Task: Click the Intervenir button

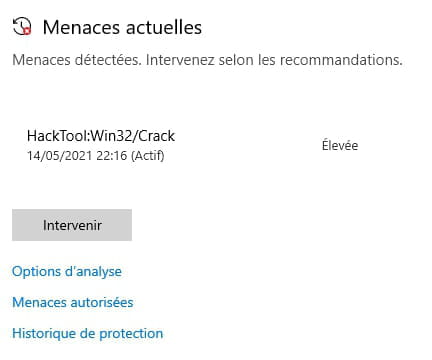Action: [x=72, y=225]
